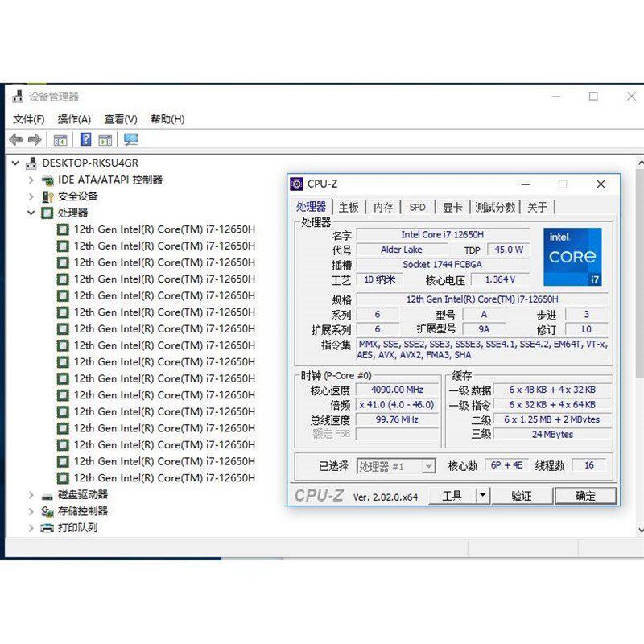
Task: Close the CPU-Z window
Action: (601, 184)
